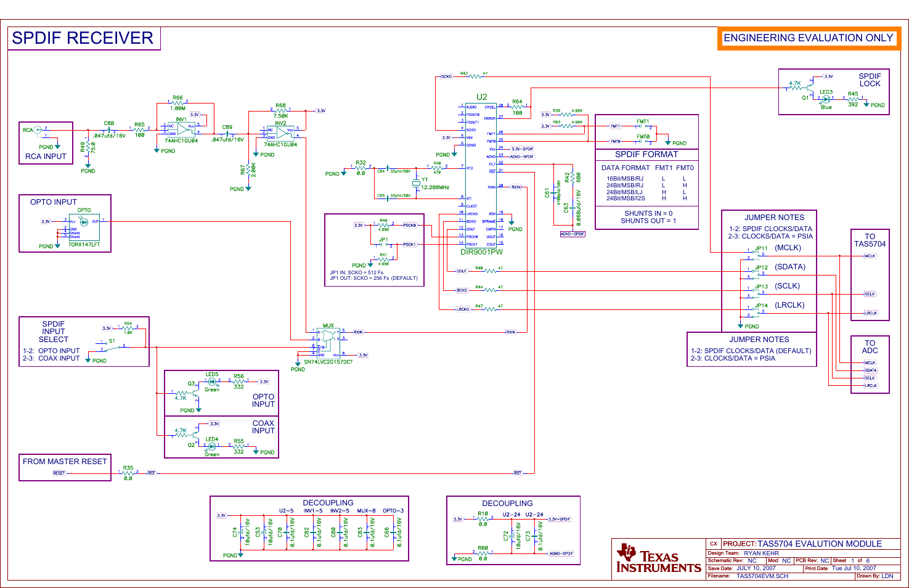Click the R35 0.0 reset resistor
The image size is (909, 588).
128,473
